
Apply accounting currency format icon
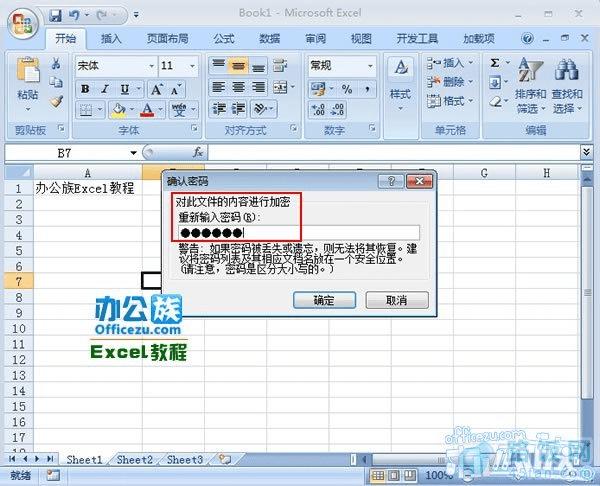tap(318, 89)
